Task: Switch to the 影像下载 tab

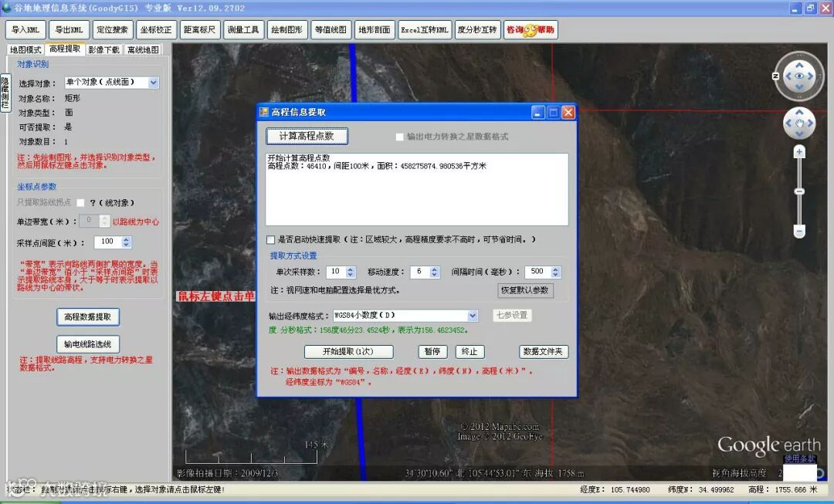Action: click(x=104, y=49)
